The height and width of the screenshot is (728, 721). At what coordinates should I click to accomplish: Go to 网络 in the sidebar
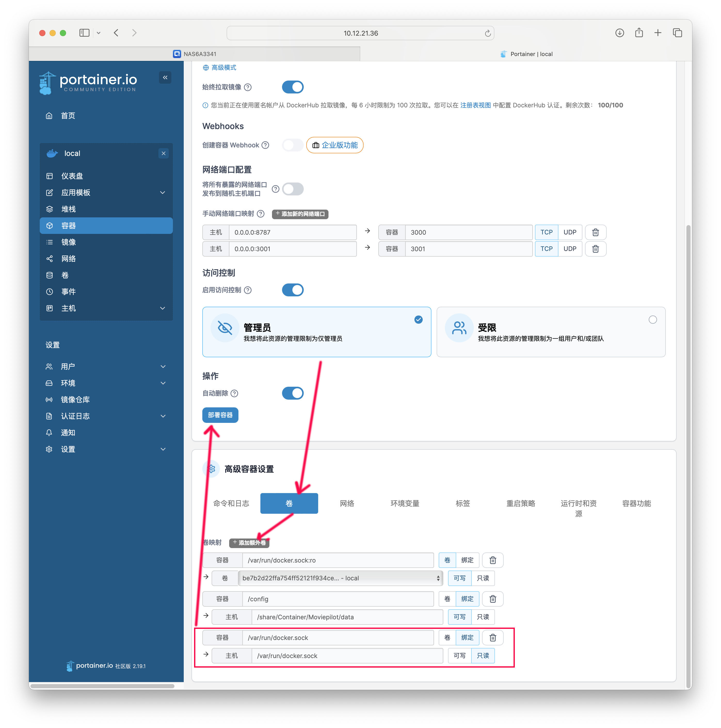point(68,258)
